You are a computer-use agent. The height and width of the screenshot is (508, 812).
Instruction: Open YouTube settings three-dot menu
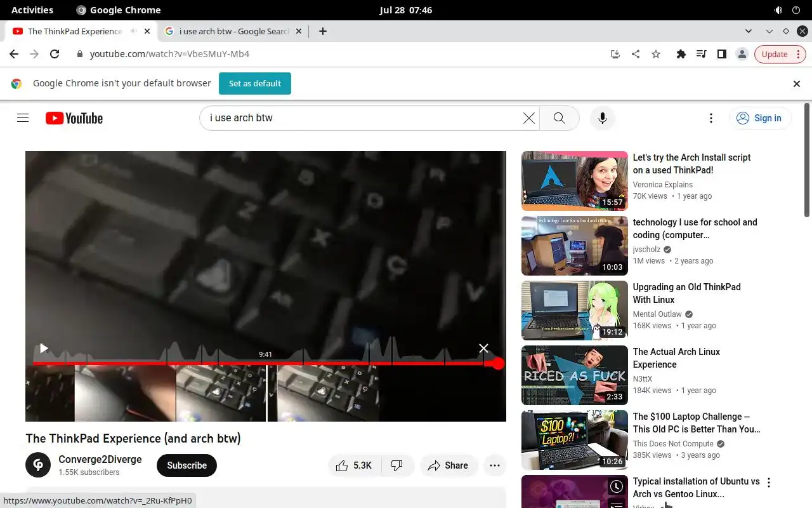[711, 118]
